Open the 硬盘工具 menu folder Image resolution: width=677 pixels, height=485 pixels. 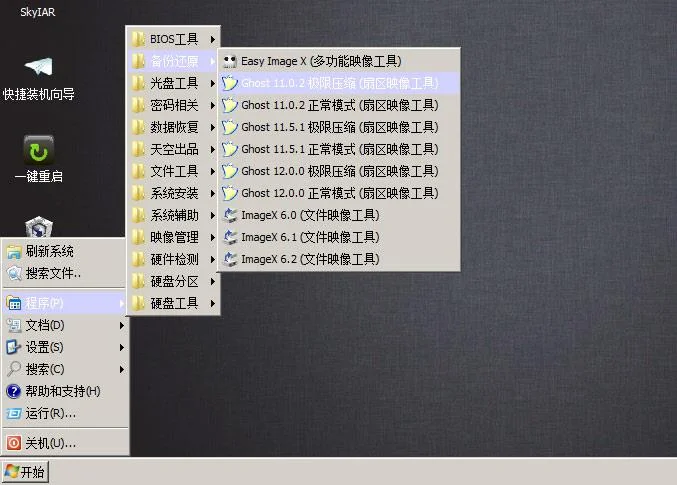pos(174,303)
